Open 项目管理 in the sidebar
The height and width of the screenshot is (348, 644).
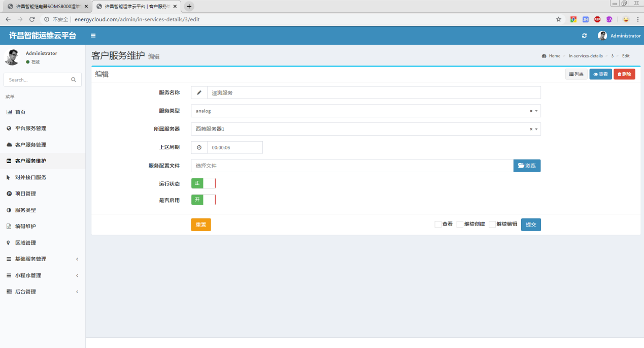point(25,194)
